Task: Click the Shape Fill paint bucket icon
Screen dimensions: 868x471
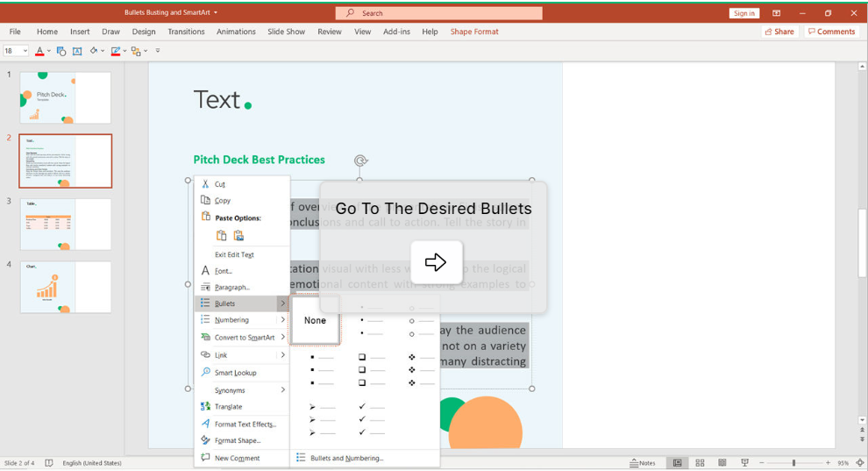Action: (94, 51)
